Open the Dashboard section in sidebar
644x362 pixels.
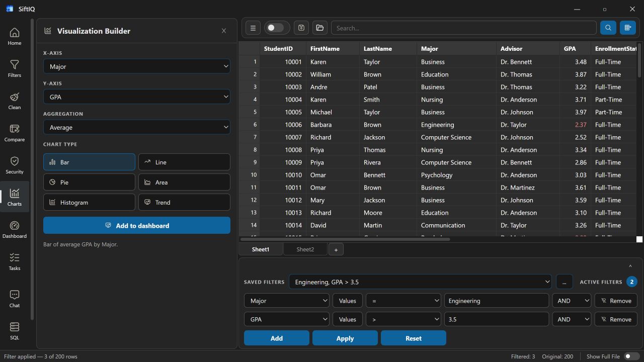point(15,230)
